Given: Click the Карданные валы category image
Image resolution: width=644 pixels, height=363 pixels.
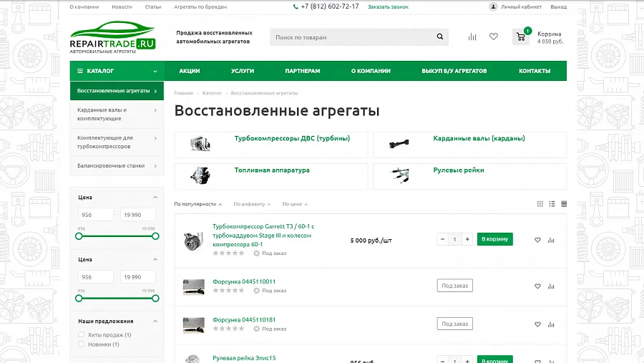Looking at the screenshot, I should 399,144.
